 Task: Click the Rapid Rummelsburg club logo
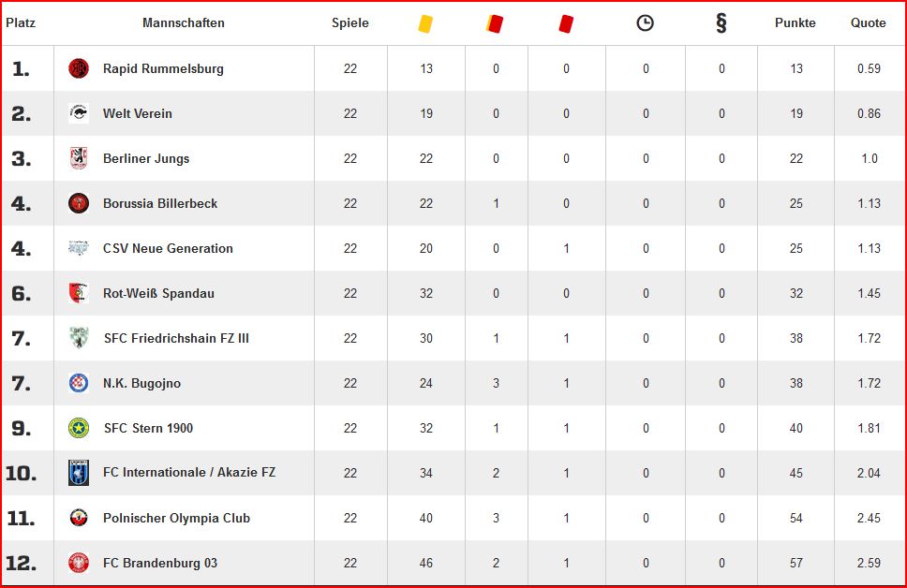(79, 68)
